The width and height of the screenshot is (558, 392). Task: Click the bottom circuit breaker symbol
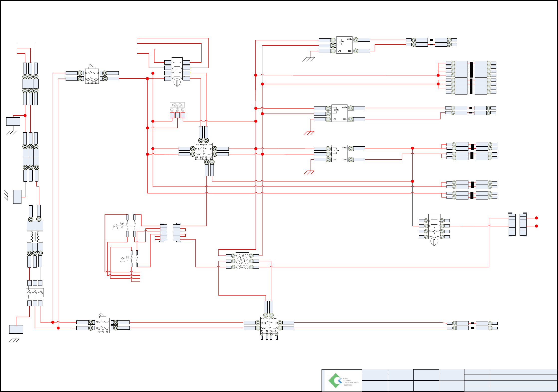pyautogui.click(x=103, y=325)
